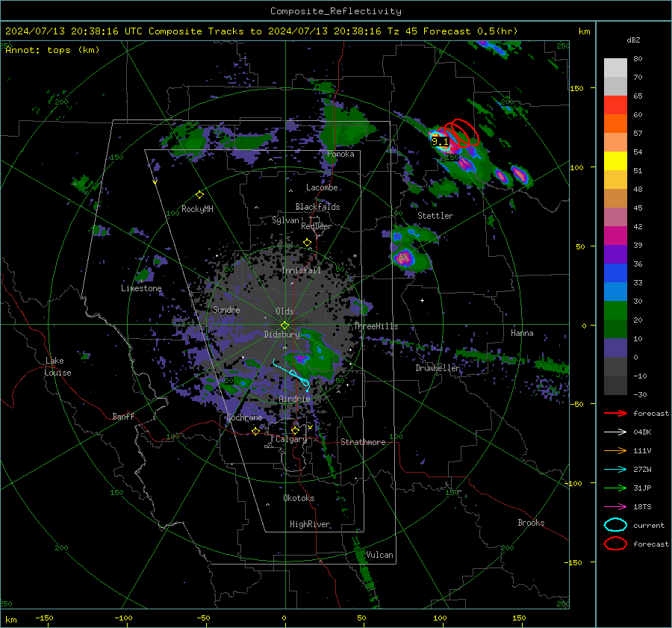672x628 pixels.
Task: Click the cyan storm track near Airdrie
Action: pyautogui.click(x=292, y=375)
